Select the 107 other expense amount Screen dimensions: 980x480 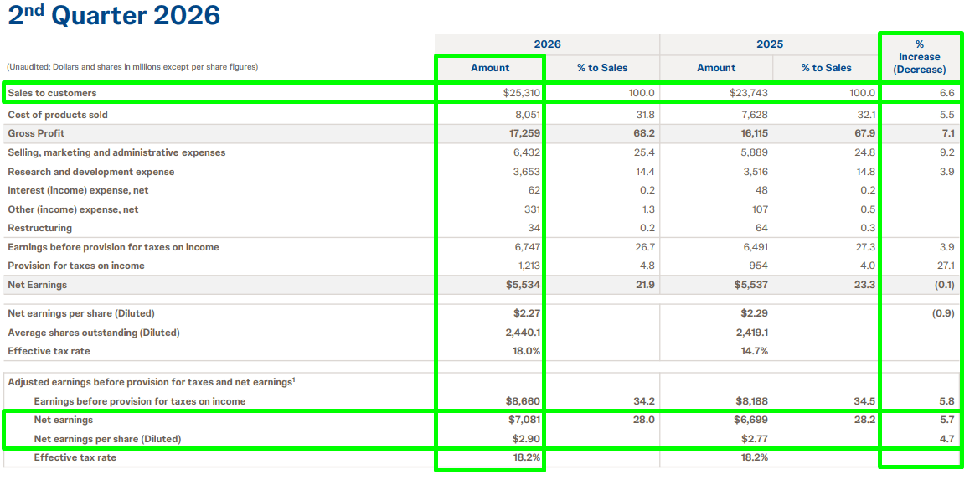(759, 210)
